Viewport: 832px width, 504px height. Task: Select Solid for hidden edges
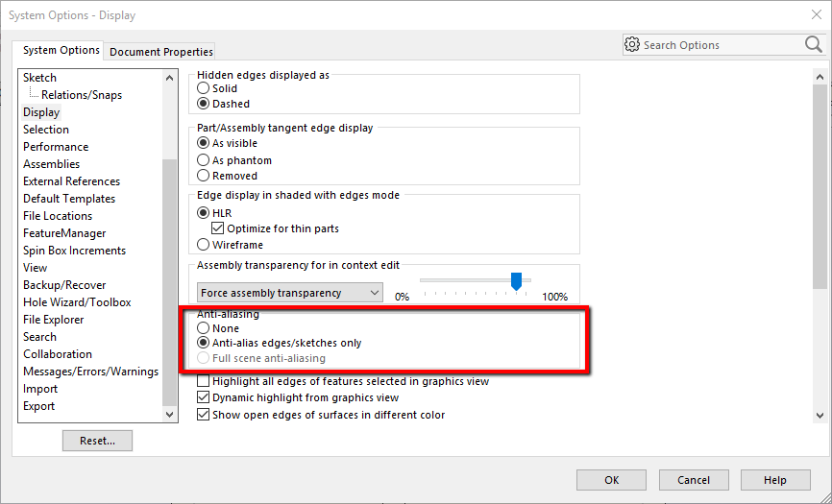point(204,88)
